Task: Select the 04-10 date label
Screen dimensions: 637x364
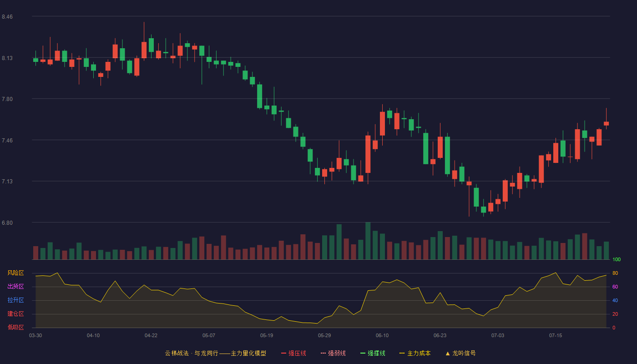Action: coord(93,335)
